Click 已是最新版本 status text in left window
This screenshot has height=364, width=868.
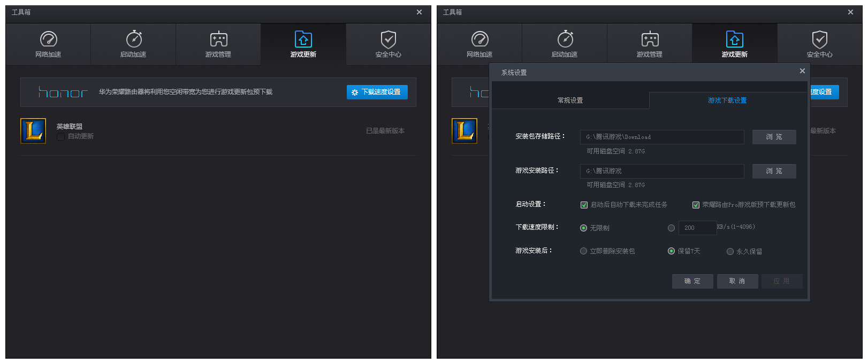tap(385, 131)
